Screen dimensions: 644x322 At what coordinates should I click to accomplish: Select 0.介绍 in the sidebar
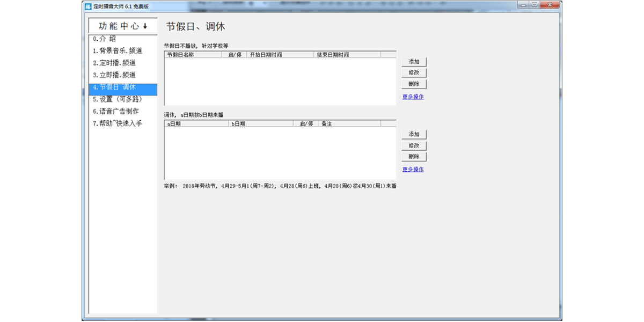[x=104, y=39]
